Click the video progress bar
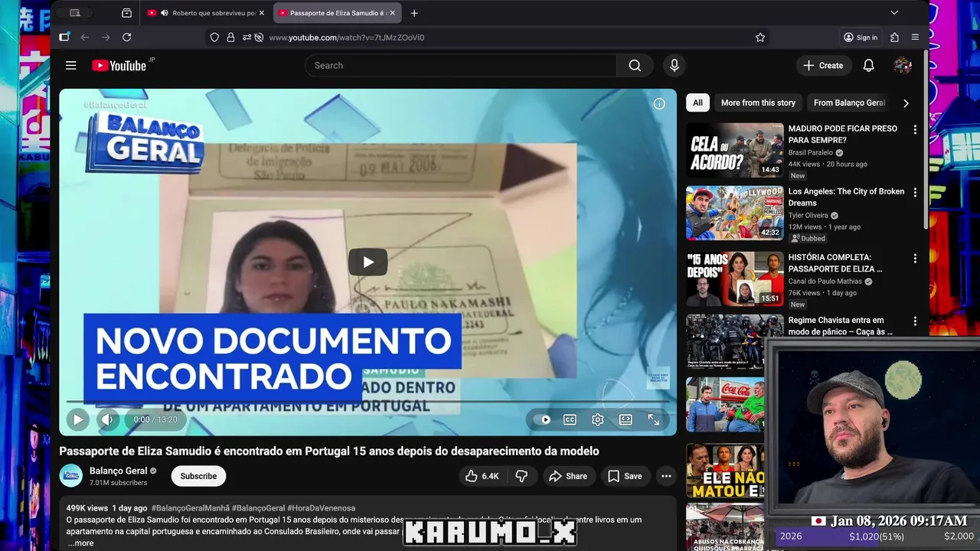This screenshot has height=551, width=980. click(x=368, y=401)
